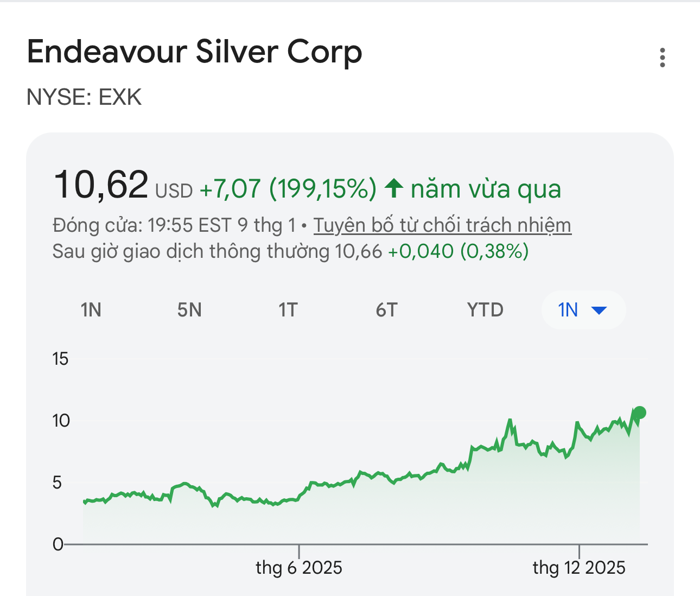Click the after-hours price 10,66

[358, 252]
